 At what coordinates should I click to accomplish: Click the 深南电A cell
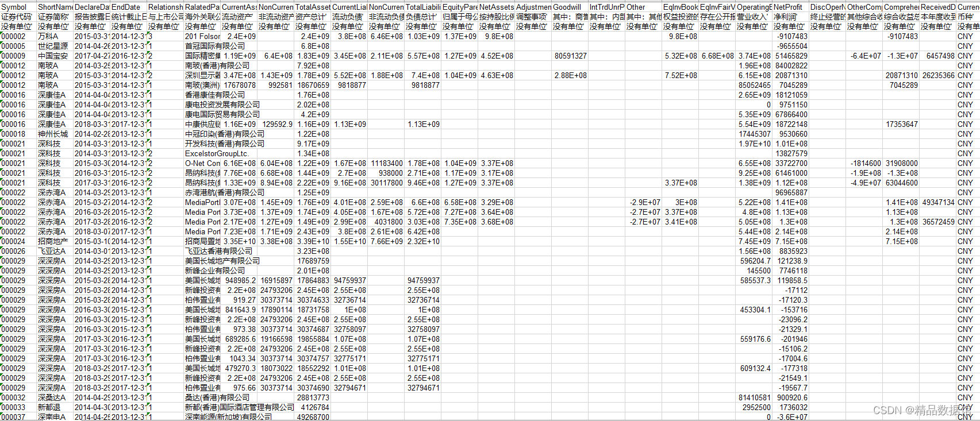55,417
